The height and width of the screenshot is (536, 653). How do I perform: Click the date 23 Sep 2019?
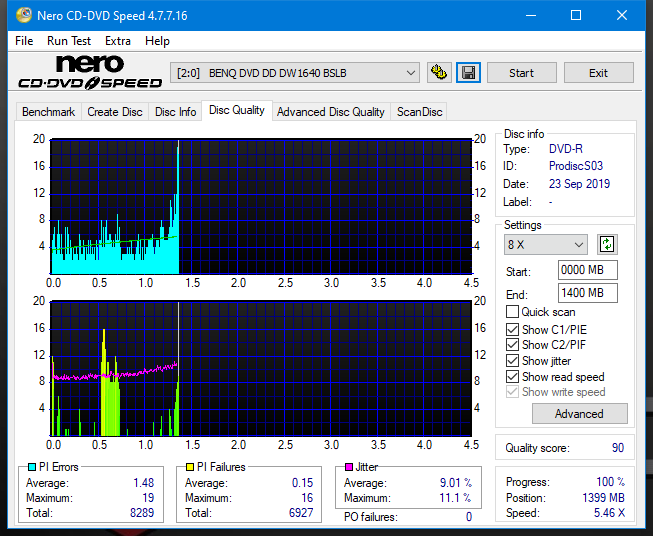[x=579, y=184]
